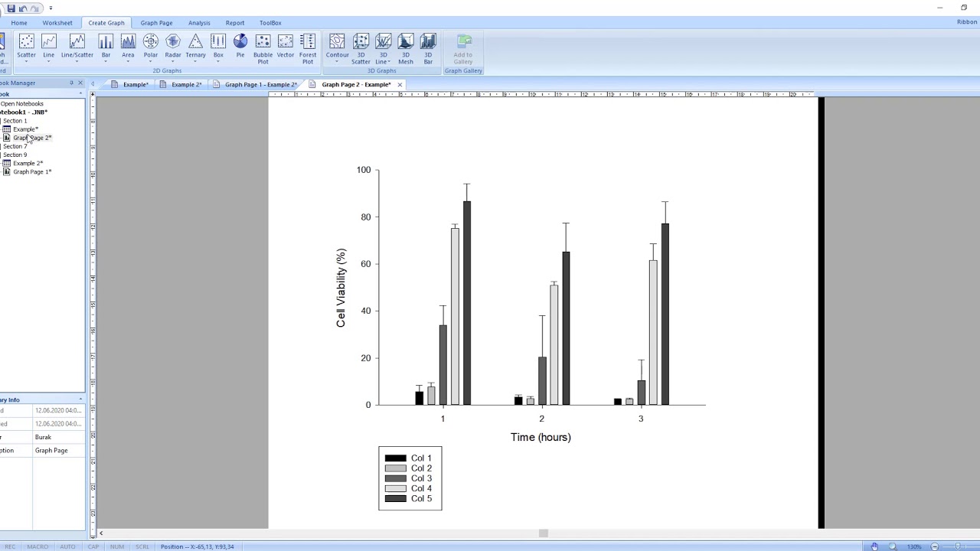Close the Graph Page 2 - Example* tab
This screenshot has width=980, height=551.
[x=400, y=84]
